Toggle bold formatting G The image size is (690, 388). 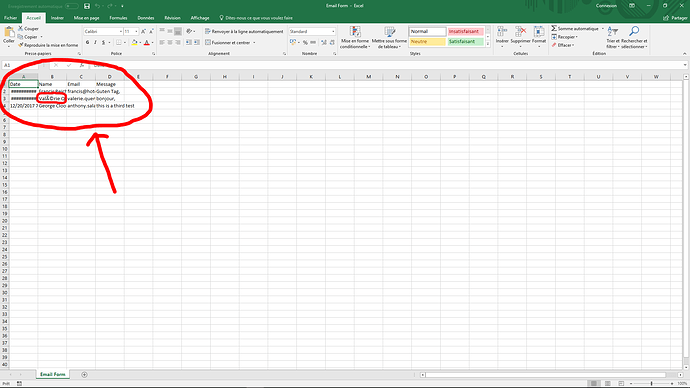[87, 43]
